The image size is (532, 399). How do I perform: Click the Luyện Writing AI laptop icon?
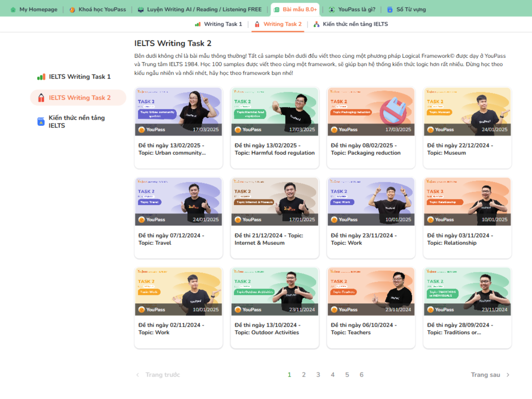[141, 10]
